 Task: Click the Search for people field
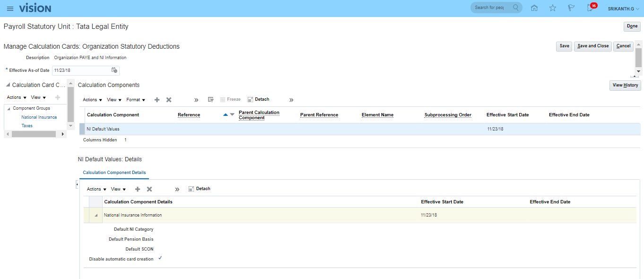[x=490, y=8]
